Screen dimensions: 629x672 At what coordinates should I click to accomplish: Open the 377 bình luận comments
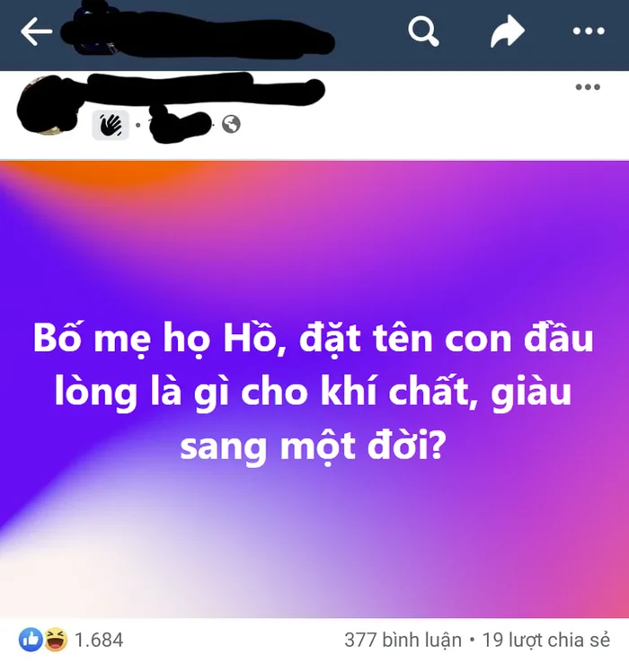tap(403, 641)
